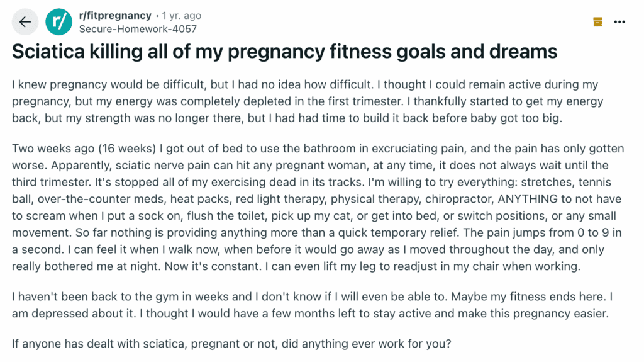Viewport: 644px width, 362px height.
Task: Click the back arrow button
Action: (25, 22)
